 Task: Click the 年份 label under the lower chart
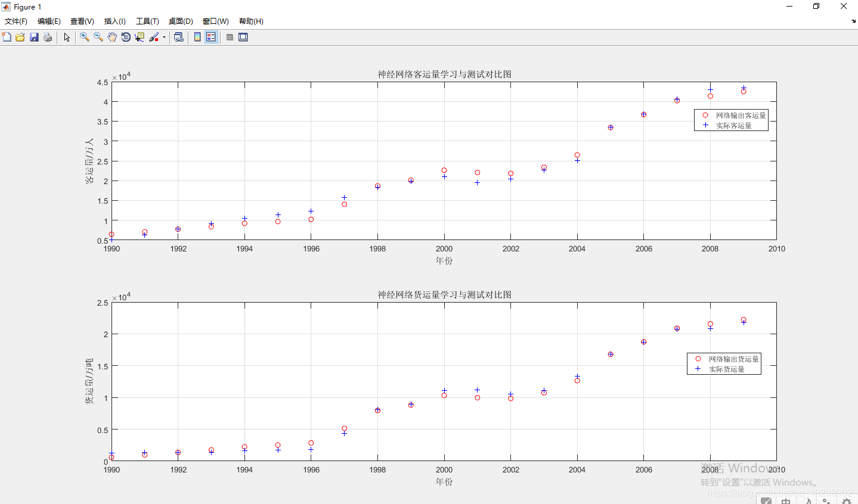tap(444, 482)
